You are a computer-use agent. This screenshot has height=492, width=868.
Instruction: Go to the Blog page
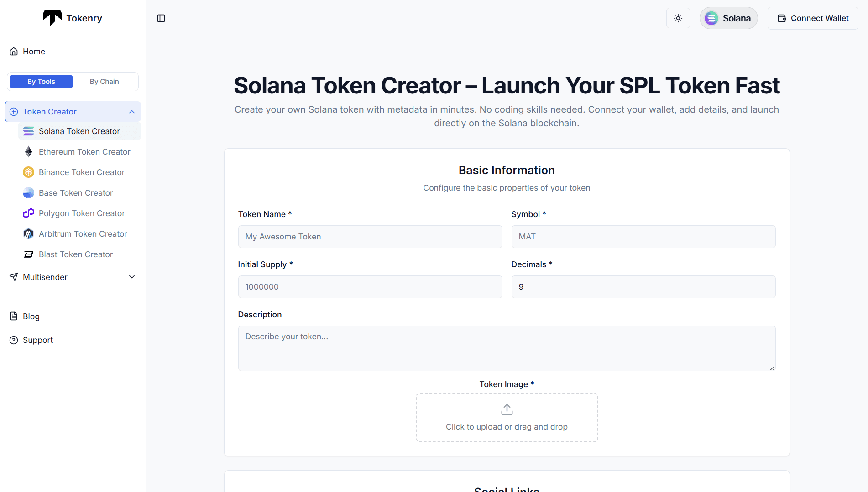pyautogui.click(x=31, y=316)
